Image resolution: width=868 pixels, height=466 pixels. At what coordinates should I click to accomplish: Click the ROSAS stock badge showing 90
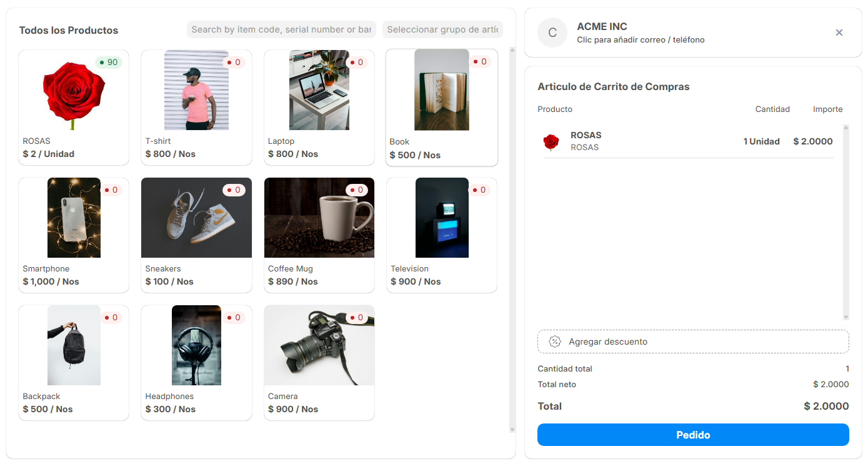(x=109, y=62)
